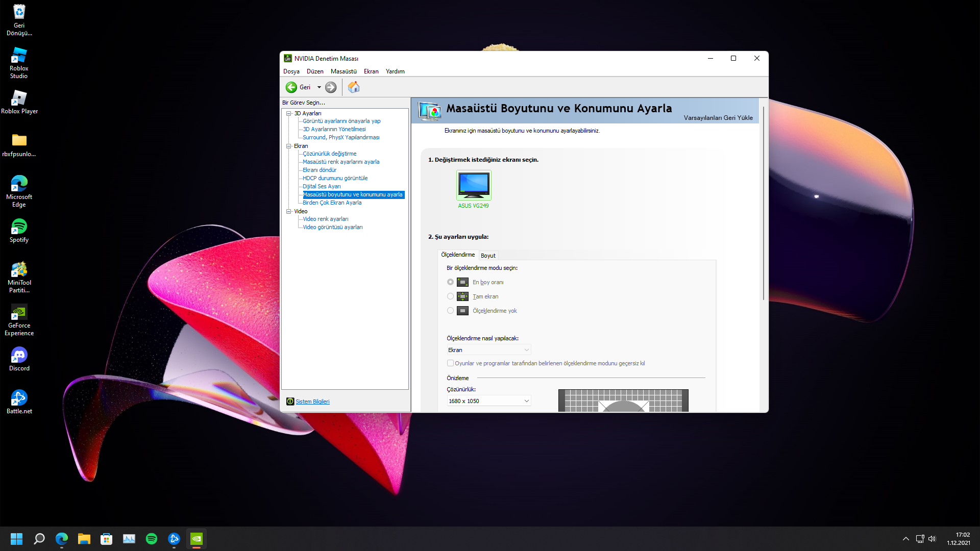Select 'Ölçeklendirme yok' radio option
Viewport: 980px width, 551px height.
pyautogui.click(x=450, y=311)
